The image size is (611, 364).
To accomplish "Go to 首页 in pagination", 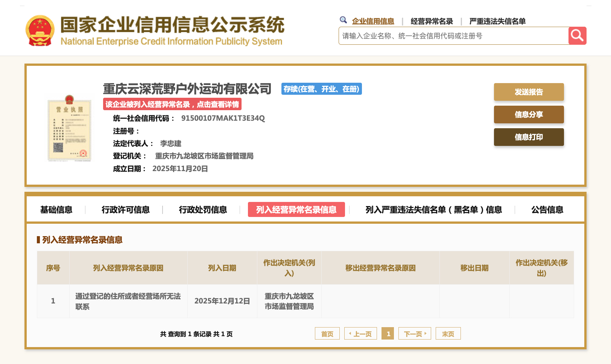I will [327, 334].
